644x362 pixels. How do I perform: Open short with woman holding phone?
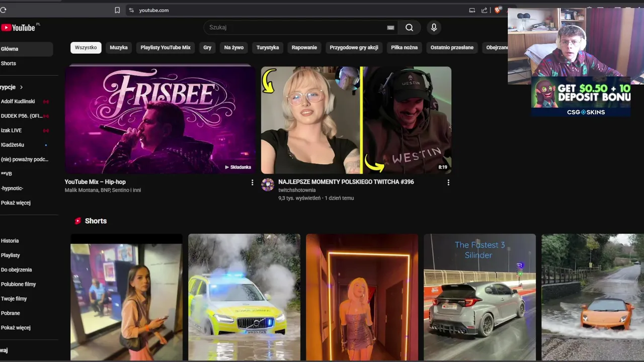126,297
